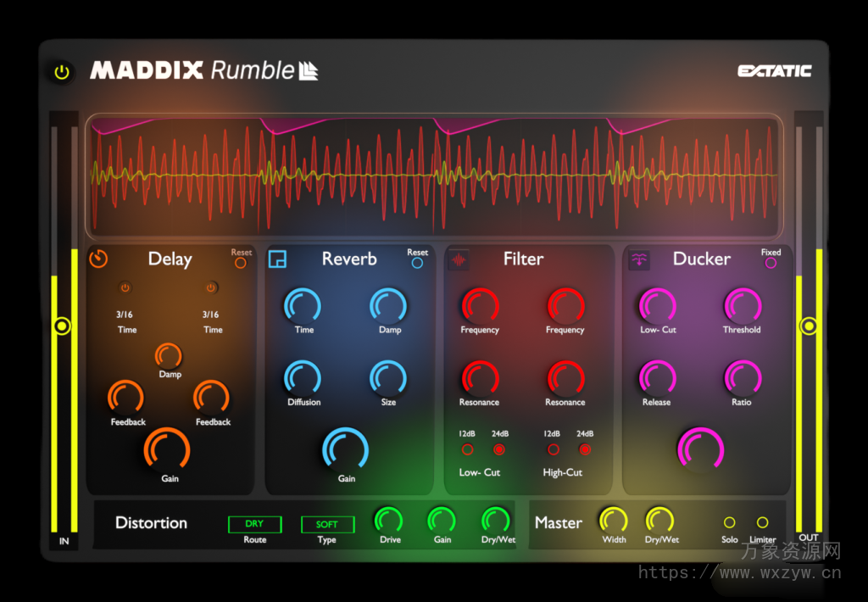Enable the Limiter in Master section
The image size is (868, 602).
[x=761, y=523]
